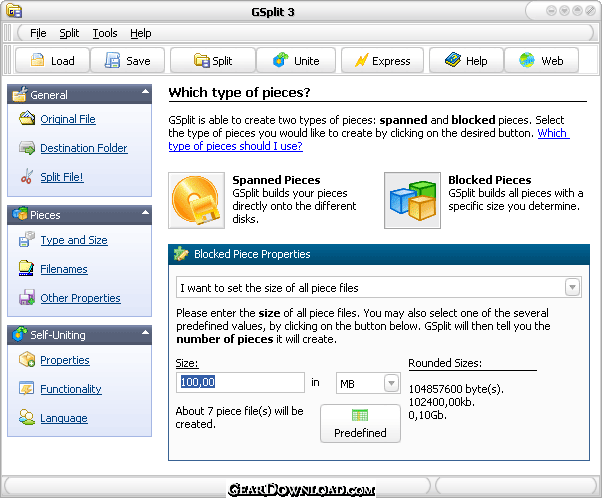
Task: Open the Destination Folder link
Action: click(x=84, y=148)
